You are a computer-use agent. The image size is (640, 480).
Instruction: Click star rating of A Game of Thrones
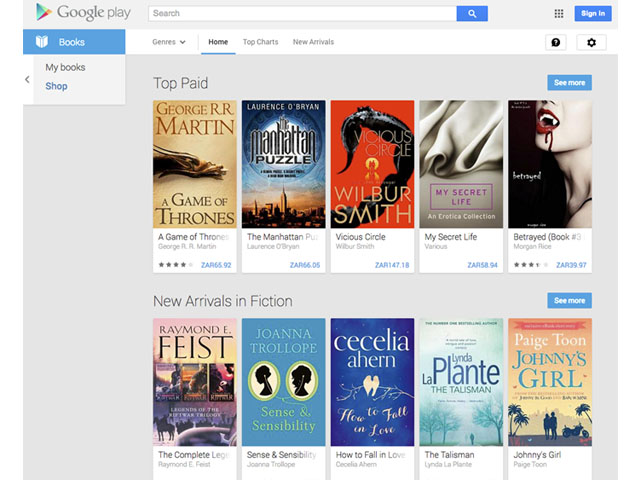(x=176, y=265)
